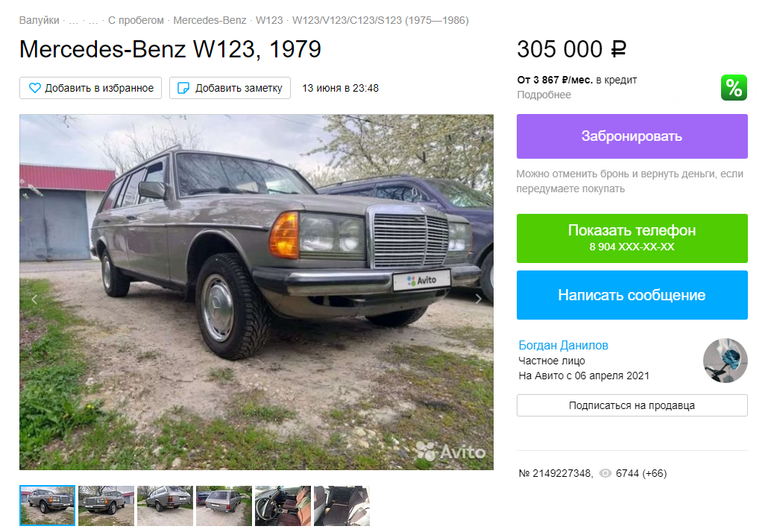Click Написать сообщение button
The width and height of the screenshot is (771, 532).
click(x=632, y=295)
